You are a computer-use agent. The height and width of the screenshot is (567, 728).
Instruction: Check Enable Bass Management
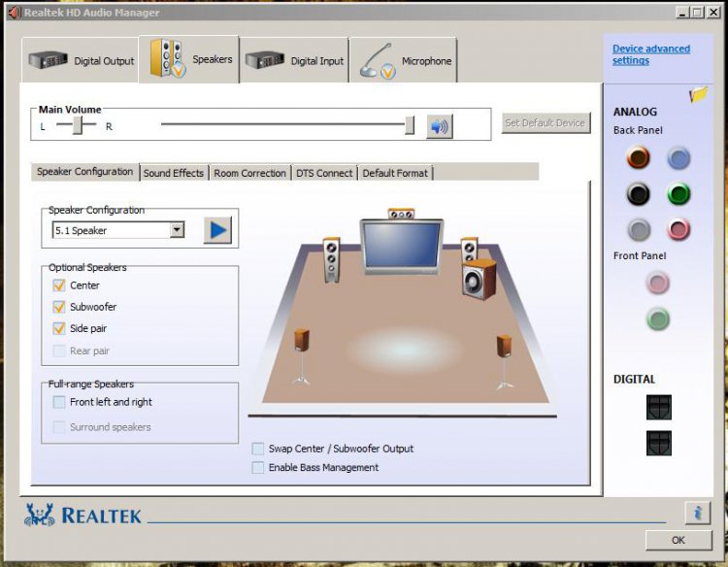pos(257,468)
